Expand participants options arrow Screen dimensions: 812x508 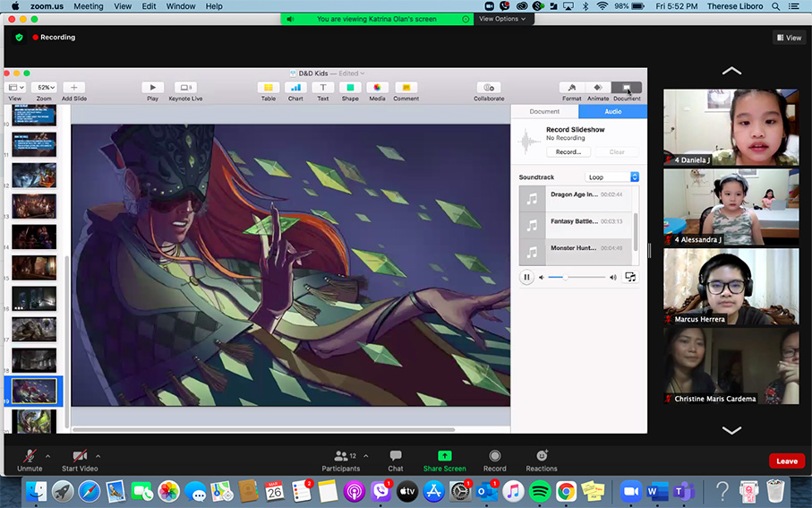(x=366, y=456)
